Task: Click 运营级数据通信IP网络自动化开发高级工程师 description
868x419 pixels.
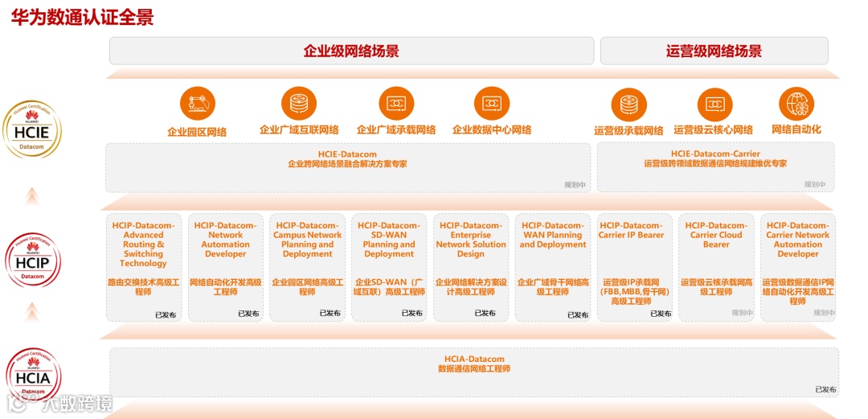Action: pyautogui.click(x=798, y=291)
